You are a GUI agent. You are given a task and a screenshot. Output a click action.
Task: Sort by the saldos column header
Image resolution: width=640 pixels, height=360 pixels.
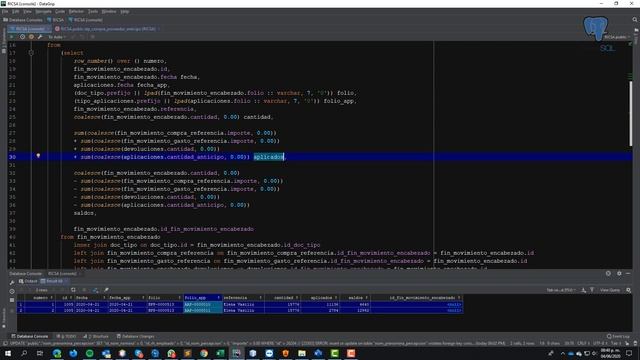point(356,298)
